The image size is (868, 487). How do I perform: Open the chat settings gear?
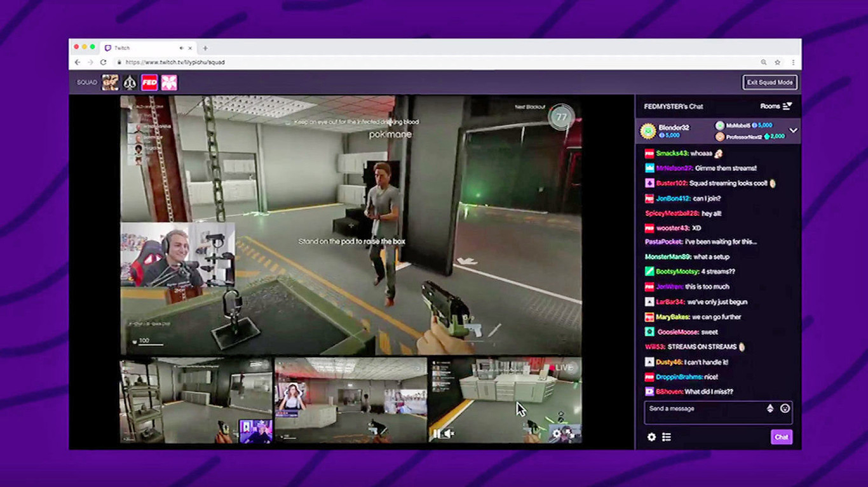[x=652, y=437]
